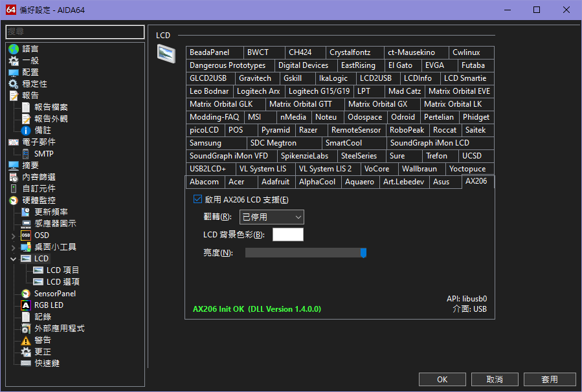Select the SteelSeries tab

click(x=362, y=156)
